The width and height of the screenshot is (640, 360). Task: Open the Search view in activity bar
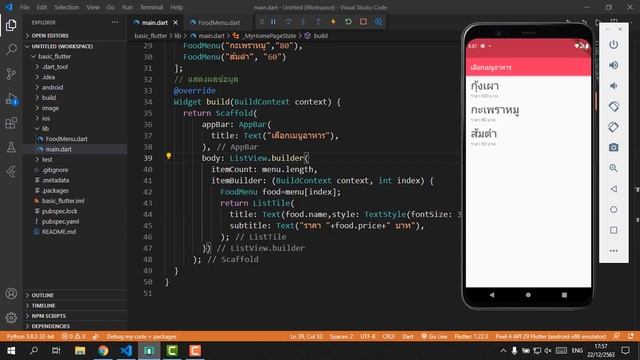11,49
